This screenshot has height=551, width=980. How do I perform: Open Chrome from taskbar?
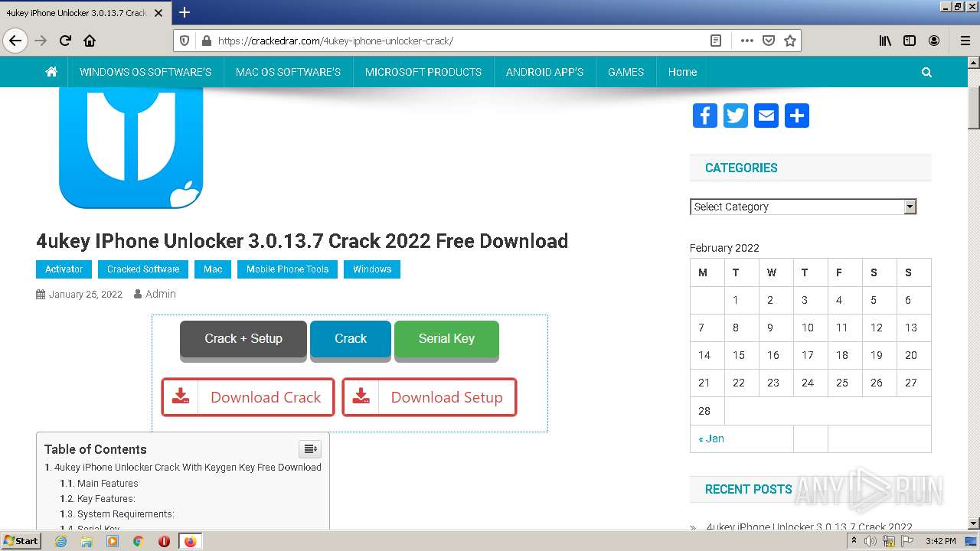[x=138, y=541]
